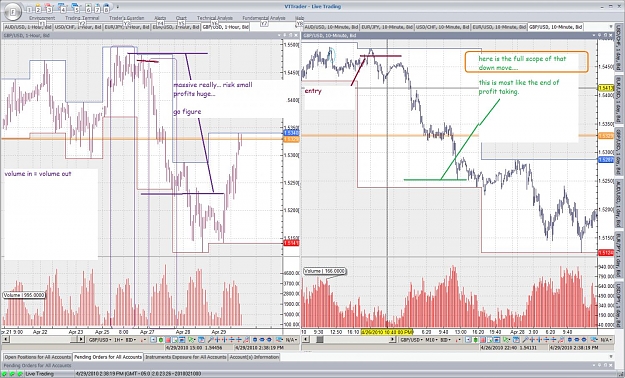Click the Volume | 995.0000 indicator label

[24, 295]
